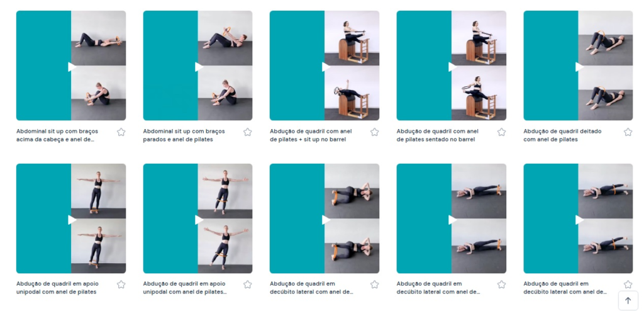Open thumbnail of woman lying curled with ring

click(325, 218)
